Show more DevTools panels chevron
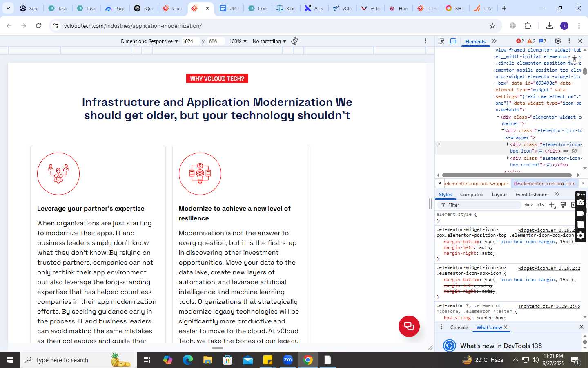The width and height of the screenshot is (588, 368). [x=494, y=41]
